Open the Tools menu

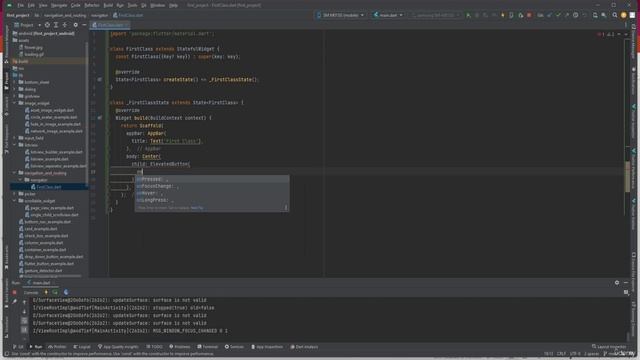point(132,5)
